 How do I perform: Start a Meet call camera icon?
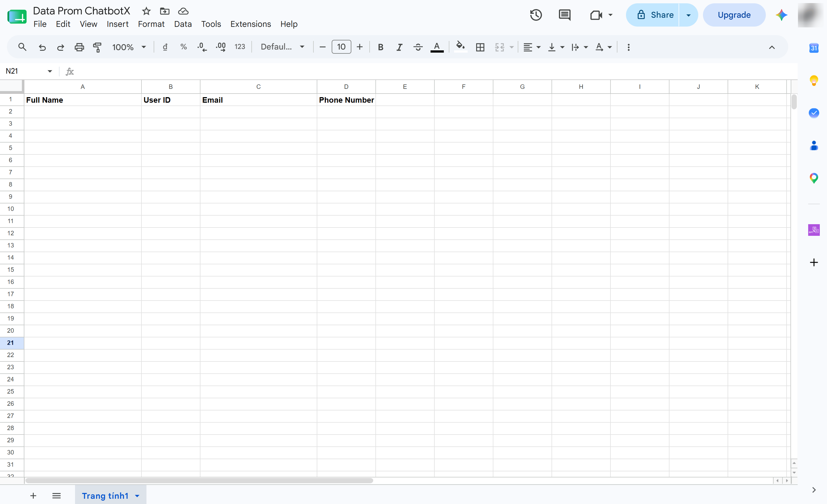tap(596, 15)
